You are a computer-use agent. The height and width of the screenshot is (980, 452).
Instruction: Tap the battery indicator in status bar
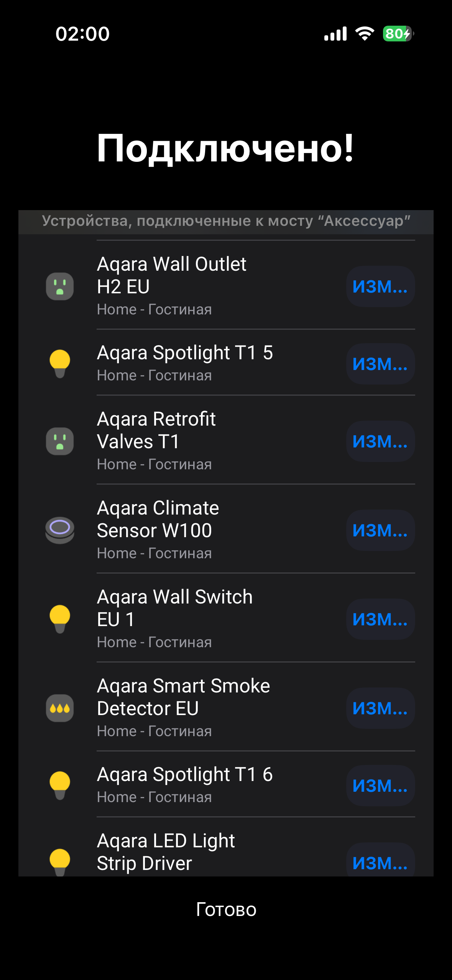(x=398, y=34)
